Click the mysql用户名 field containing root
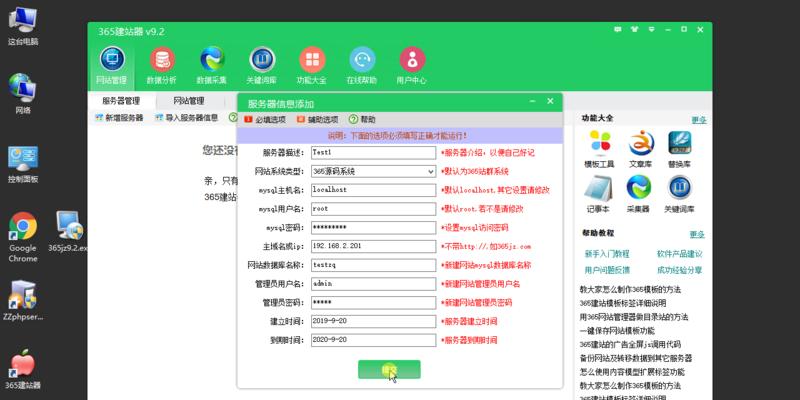This screenshot has height=400, width=800. 373,209
